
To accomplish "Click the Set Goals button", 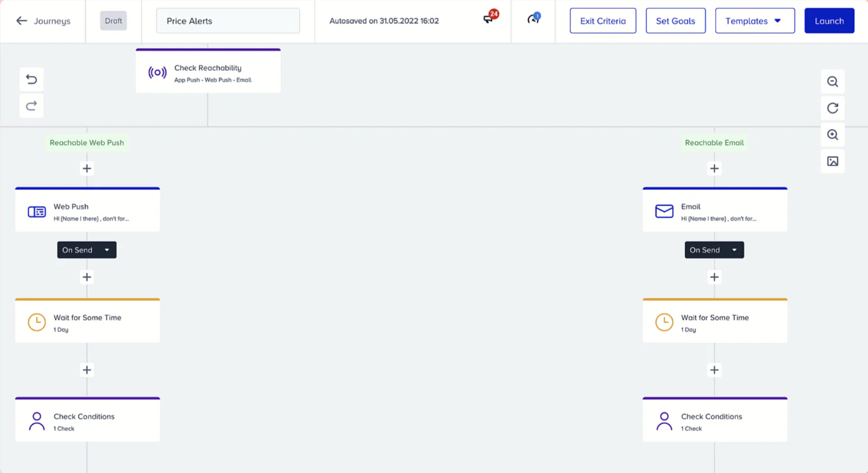I will (x=675, y=21).
